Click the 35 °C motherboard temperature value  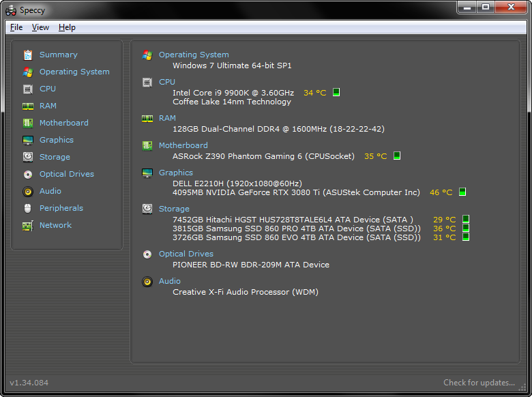(376, 156)
